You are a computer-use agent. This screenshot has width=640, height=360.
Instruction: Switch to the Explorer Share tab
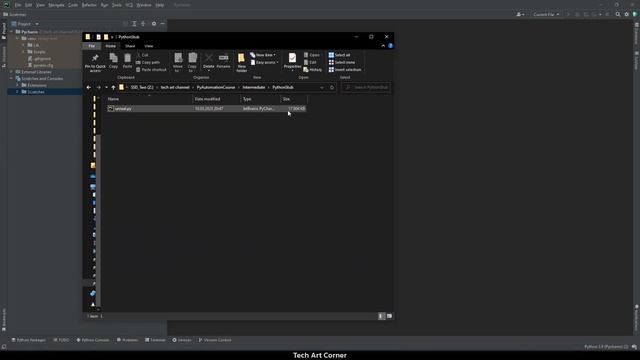(x=130, y=46)
